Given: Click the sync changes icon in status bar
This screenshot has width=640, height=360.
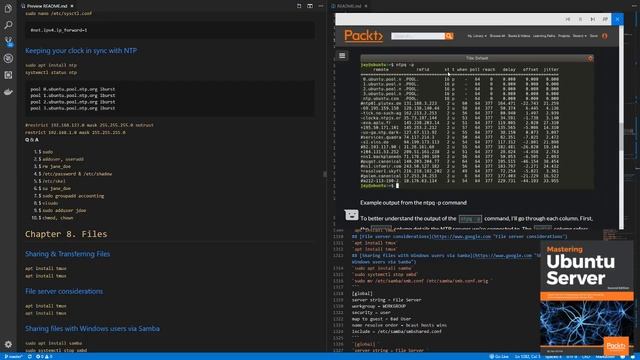Looking at the screenshot, I should [29, 357].
